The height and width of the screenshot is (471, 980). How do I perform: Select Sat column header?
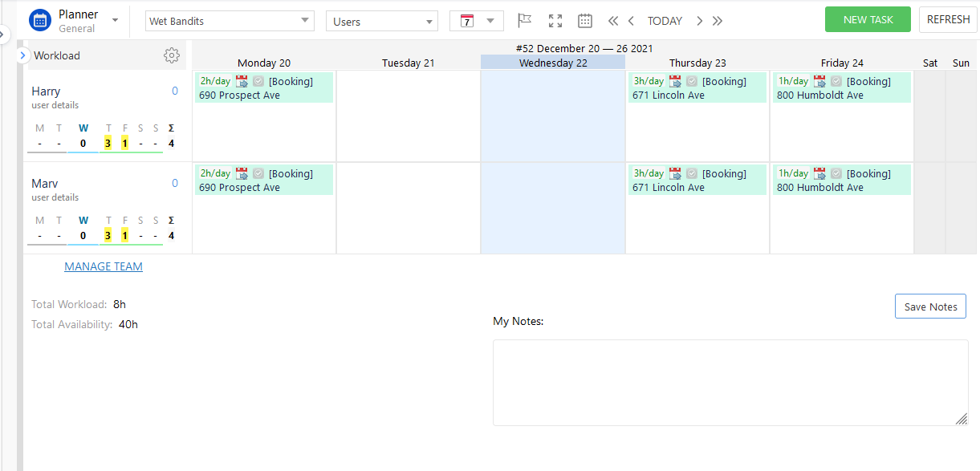pos(930,63)
